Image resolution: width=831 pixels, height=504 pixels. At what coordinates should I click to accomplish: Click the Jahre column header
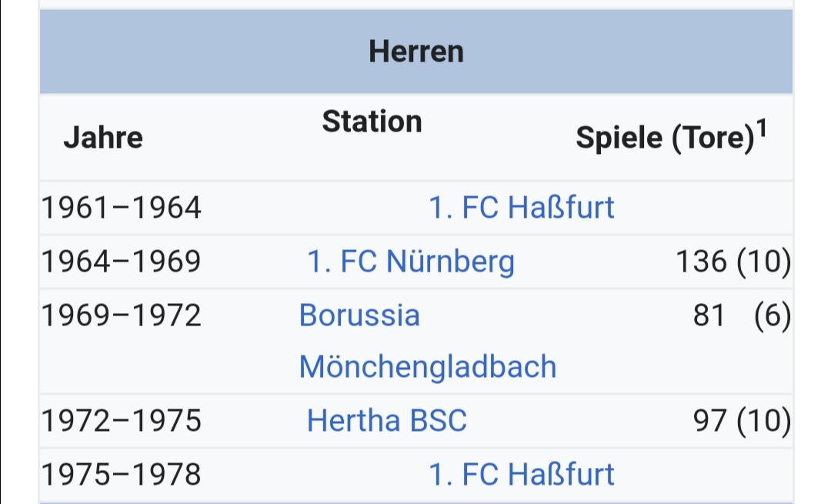coord(103,138)
